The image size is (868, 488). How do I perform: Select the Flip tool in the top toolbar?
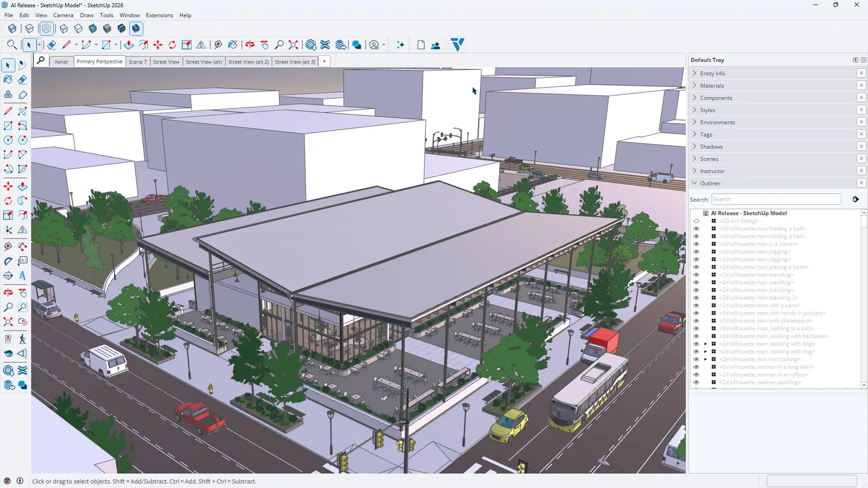[x=201, y=45]
